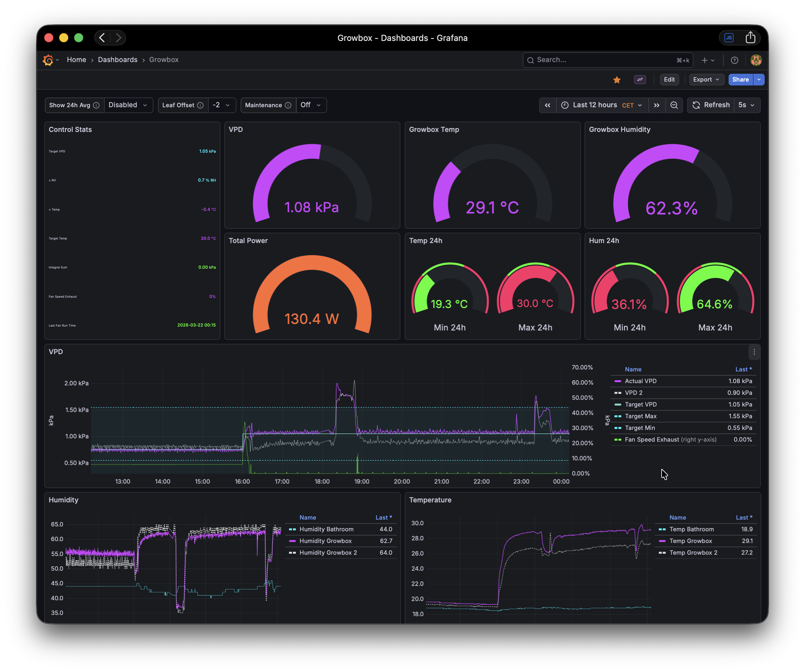
Task: Mark dashboard as favorite via star icon
Action: (617, 80)
